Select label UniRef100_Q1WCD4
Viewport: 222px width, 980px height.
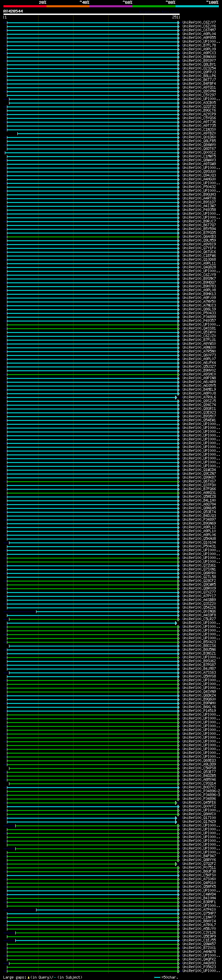click(x=199, y=470)
